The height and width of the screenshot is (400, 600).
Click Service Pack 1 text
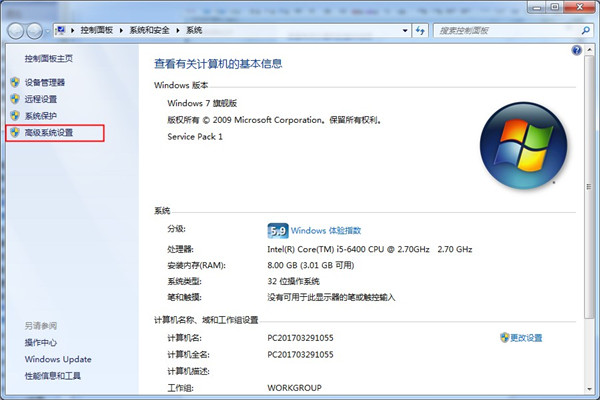(195, 137)
